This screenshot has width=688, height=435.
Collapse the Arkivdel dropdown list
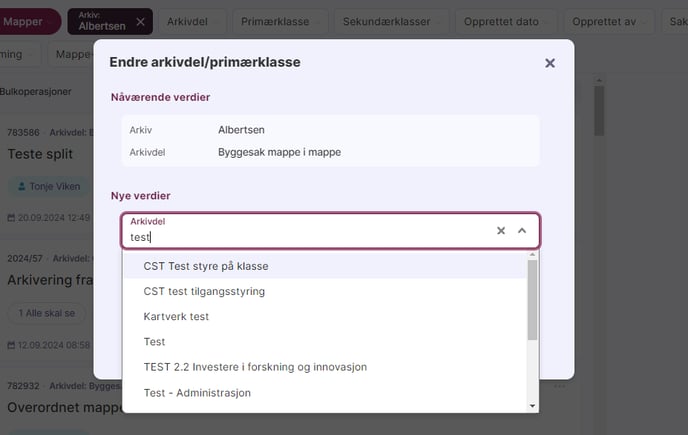[522, 230]
